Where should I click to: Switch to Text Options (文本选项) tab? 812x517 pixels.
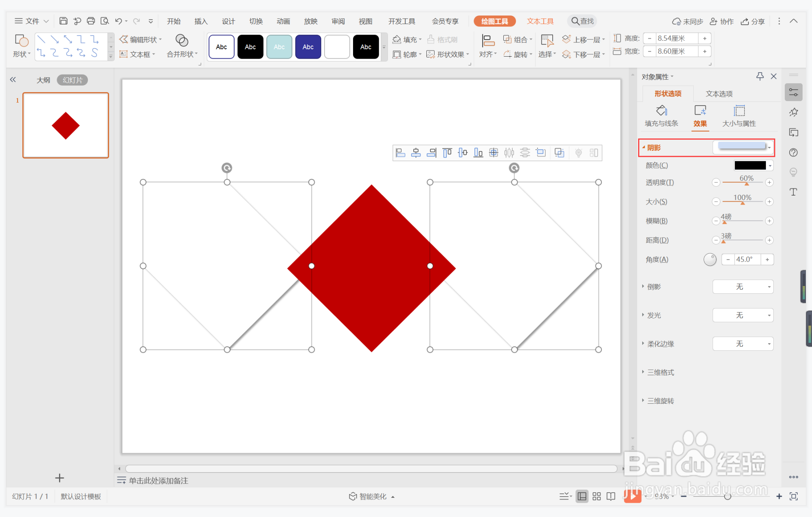pos(719,94)
